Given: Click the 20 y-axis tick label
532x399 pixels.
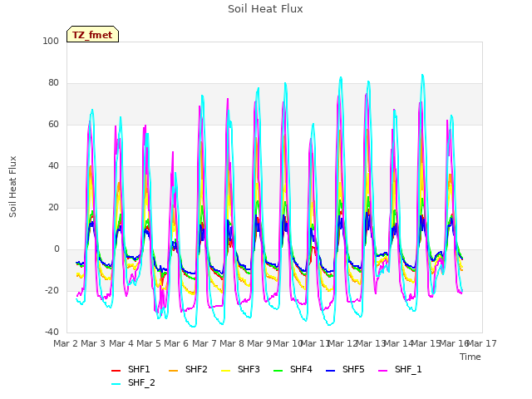Looking at the screenshot, I should pyautogui.click(x=53, y=207).
